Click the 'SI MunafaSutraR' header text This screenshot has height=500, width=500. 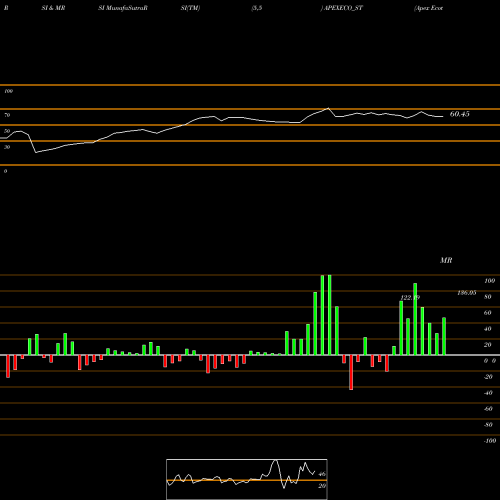click(x=123, y=8)
